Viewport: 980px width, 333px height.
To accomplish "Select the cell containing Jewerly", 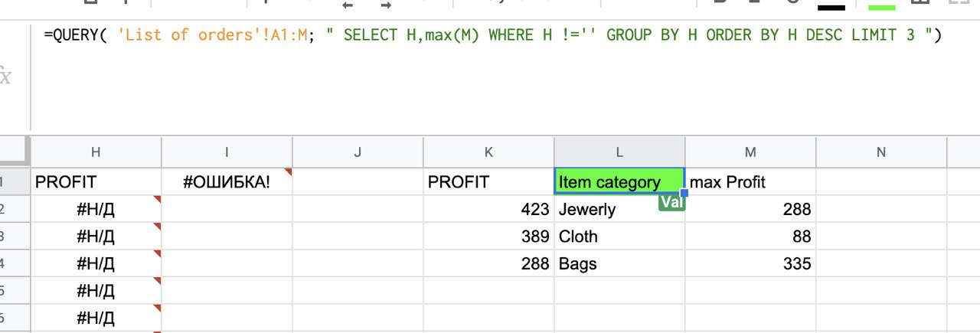I will pyautogui.click(x=619, y=209).
